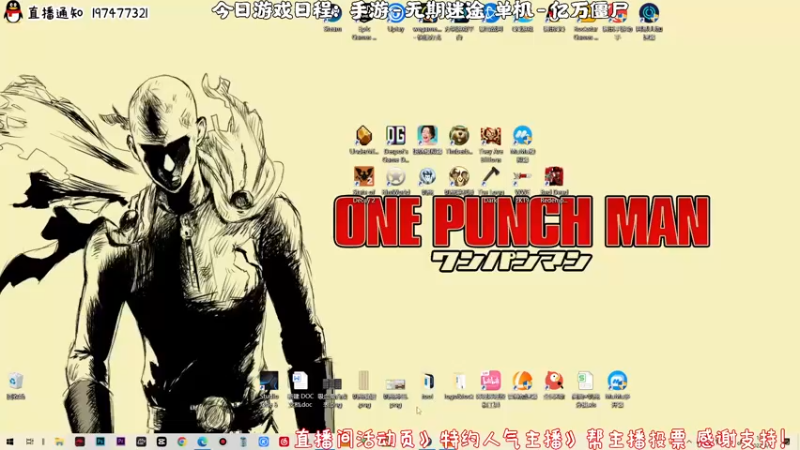Open Microsoft Edge from the taskbar
Screen dimensions: 800x450
click(x=202, y=442)
